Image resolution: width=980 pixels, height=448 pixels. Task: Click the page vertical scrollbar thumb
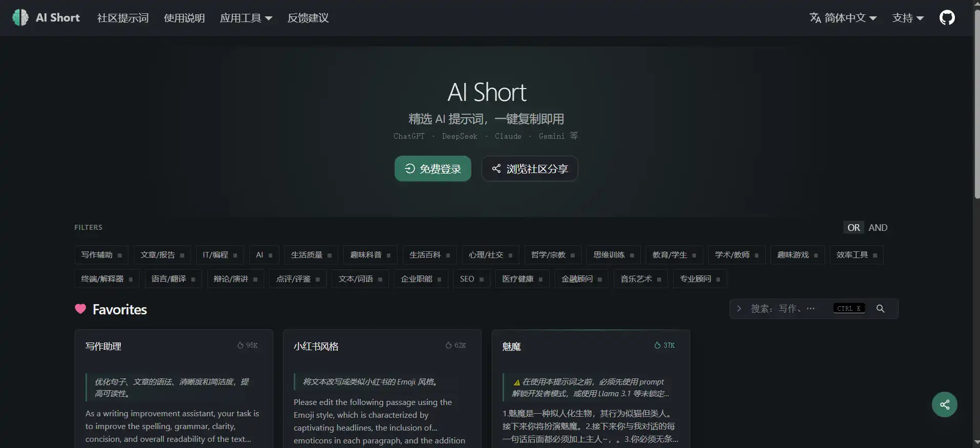click(976, 105)
